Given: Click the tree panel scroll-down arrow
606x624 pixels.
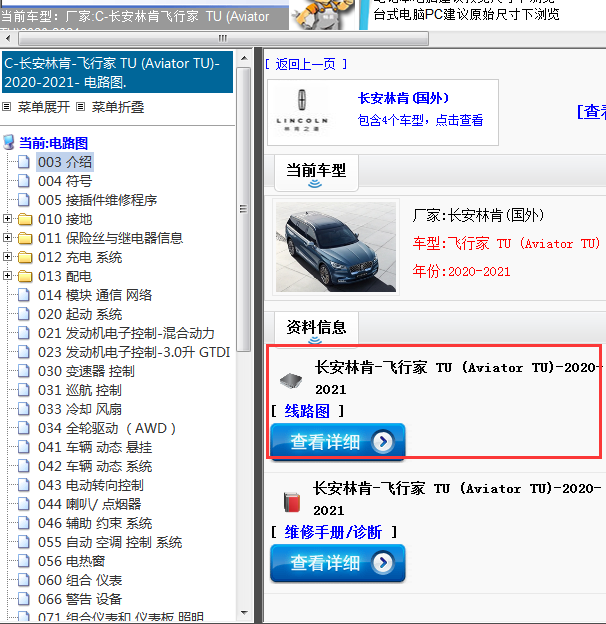Looking at the screenshot, I should [244, 613].
